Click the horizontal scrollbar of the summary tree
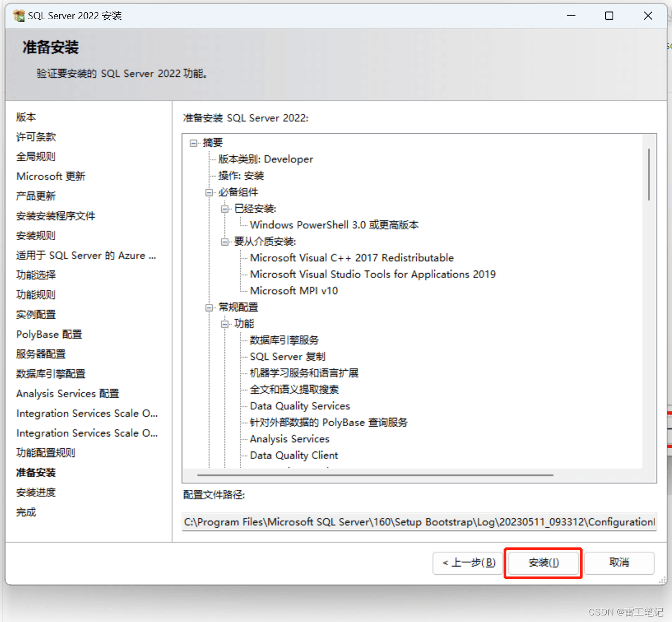The image size is (672, 622). pos(375,475)
